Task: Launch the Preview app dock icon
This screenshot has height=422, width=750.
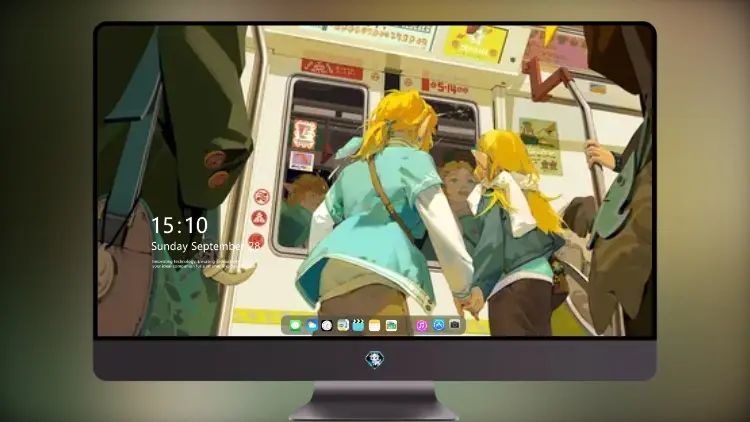Action: (x=343, y=325)
